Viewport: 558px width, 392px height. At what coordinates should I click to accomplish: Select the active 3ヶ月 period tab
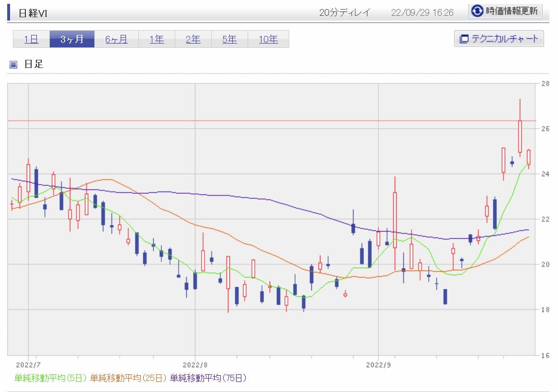click(72, 39)
